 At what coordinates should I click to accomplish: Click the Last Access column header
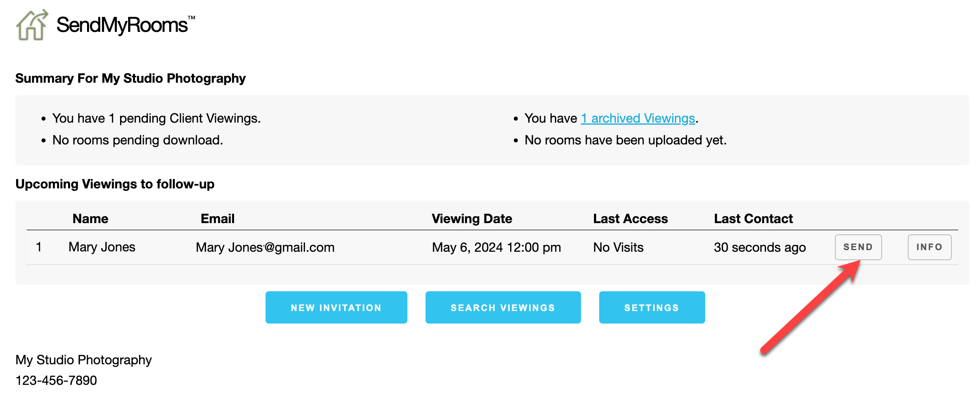(x=630, y=219)
